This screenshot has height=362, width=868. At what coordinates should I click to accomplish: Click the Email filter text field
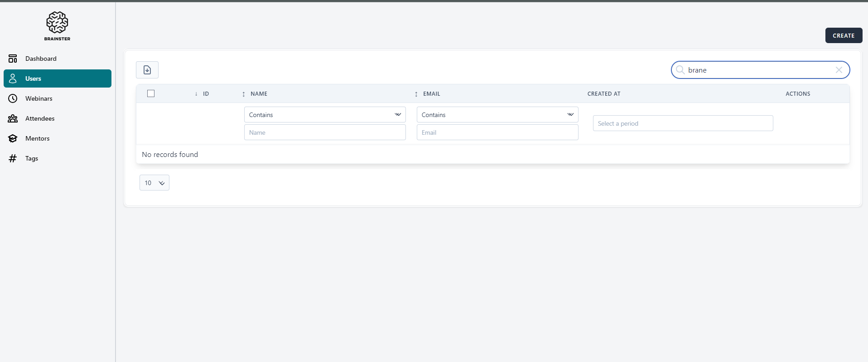[x=497, y=132]
